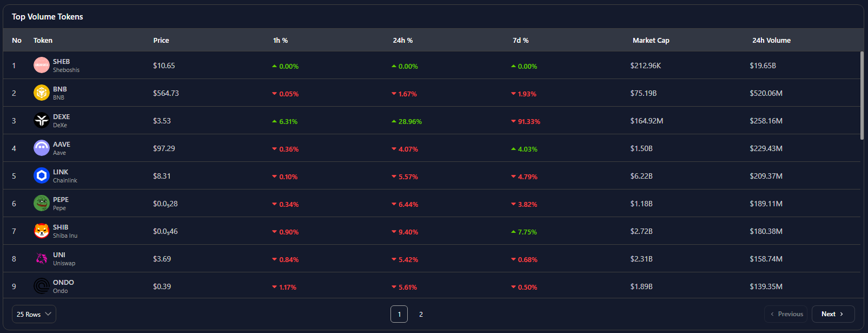The height and width of the screenshot is (333, 868).
Task: Go to page 2
Action: point(421,314)
